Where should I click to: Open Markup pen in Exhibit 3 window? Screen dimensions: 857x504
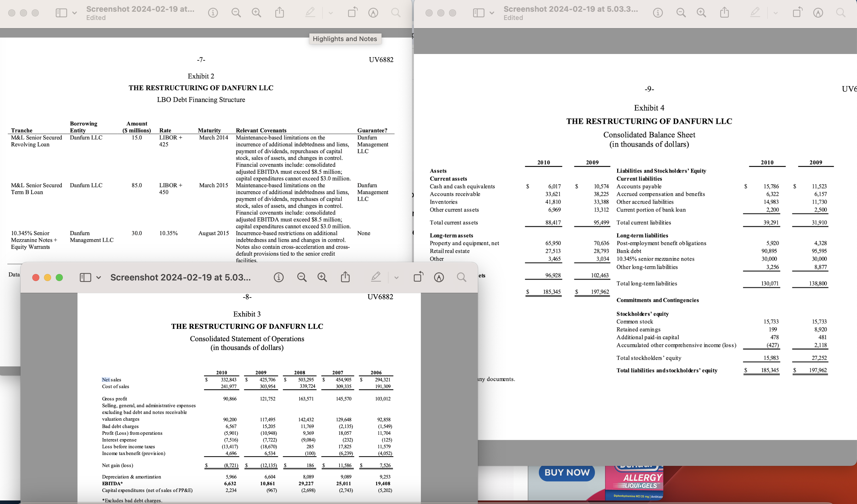pyautogui.click(x=376, y=277)
